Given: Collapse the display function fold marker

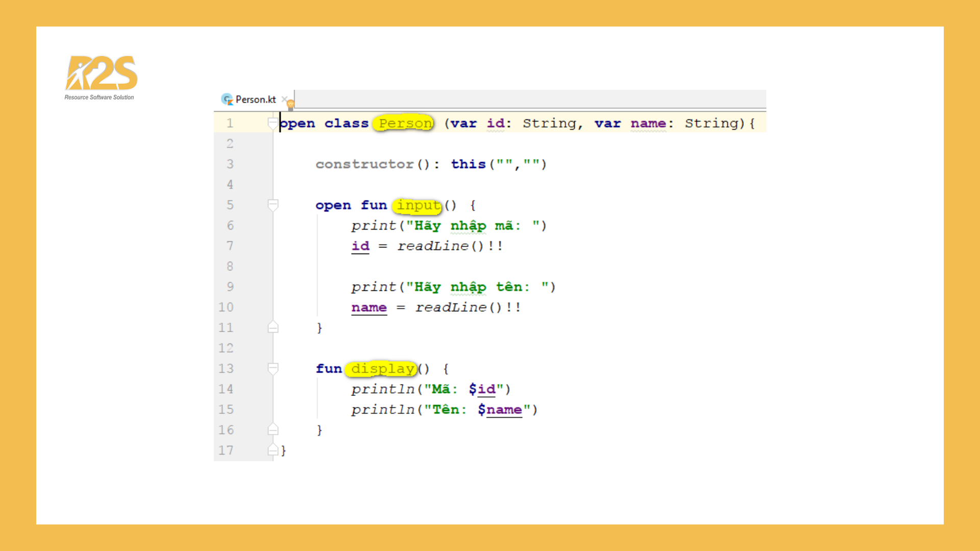Looking at the screenshot, I should coord(273,368).
